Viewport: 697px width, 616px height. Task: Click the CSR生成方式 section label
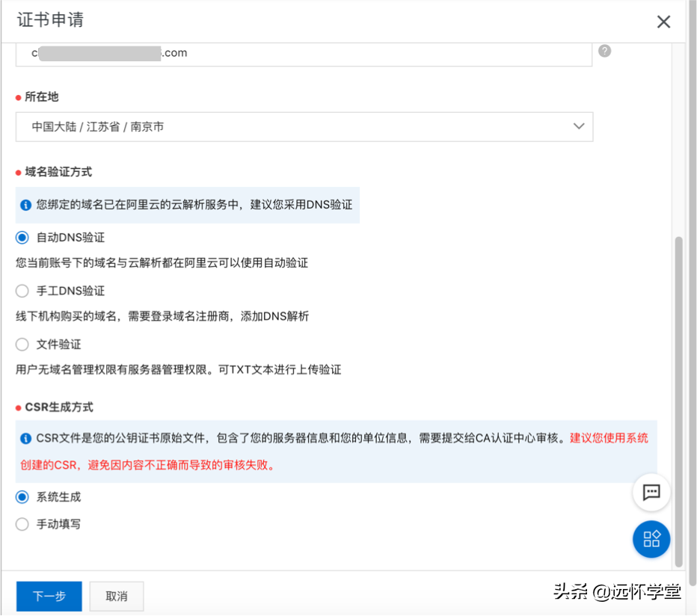tap(59, 407)
